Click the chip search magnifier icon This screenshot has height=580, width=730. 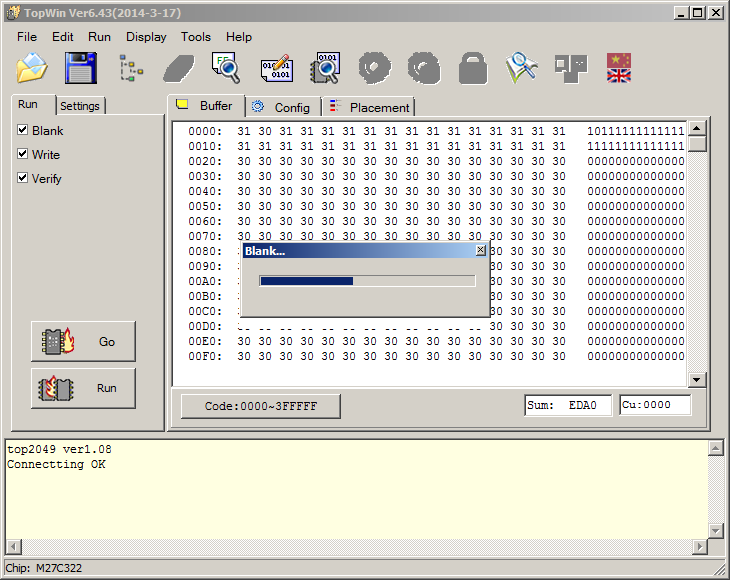325,68
